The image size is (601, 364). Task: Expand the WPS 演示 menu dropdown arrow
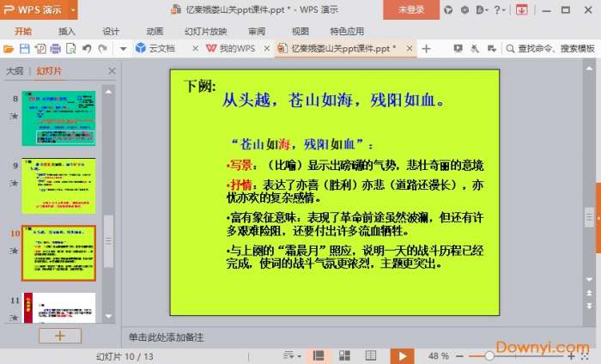pyautogui.click(x=73, y=9)
